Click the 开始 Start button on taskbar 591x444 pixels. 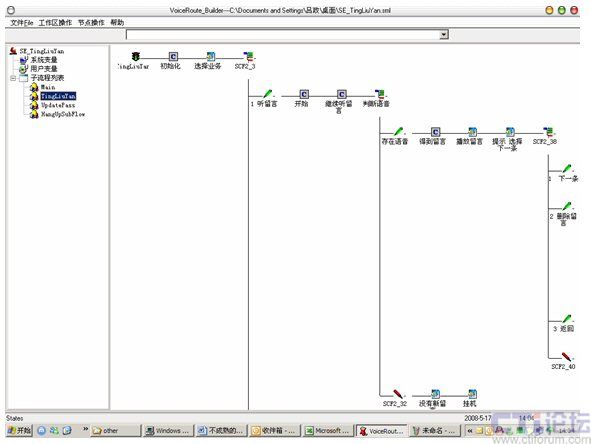(x=19, y=430)
